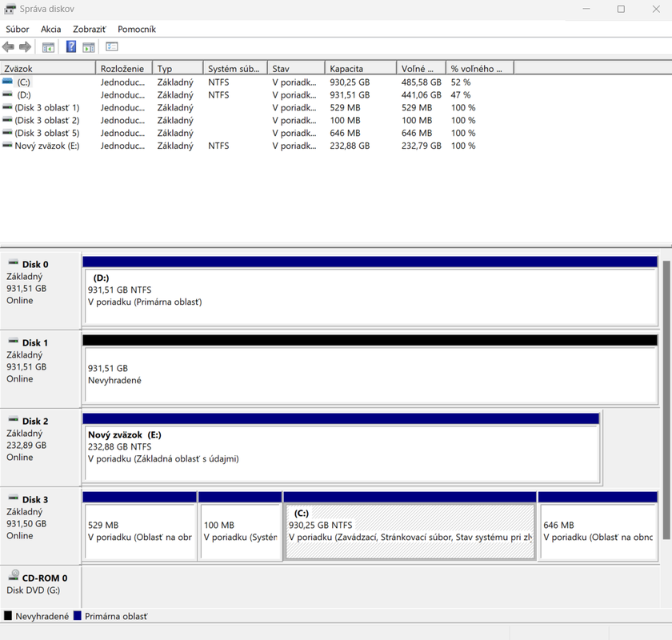Click the Disk 2 label panel
The height and width of the screenshot is (640, 672).
point(41,448)
